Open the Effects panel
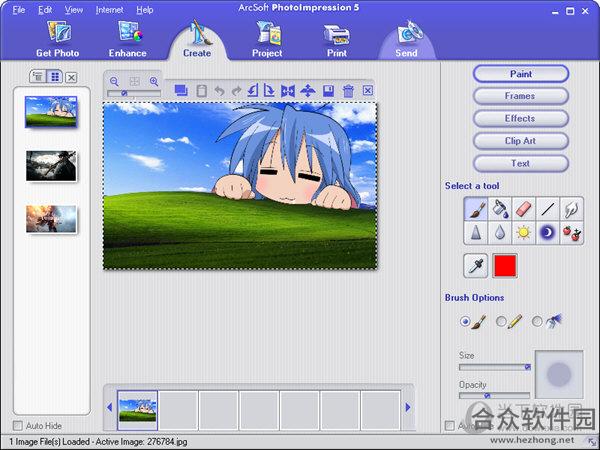The image size is (600, 450). (521, 119)
